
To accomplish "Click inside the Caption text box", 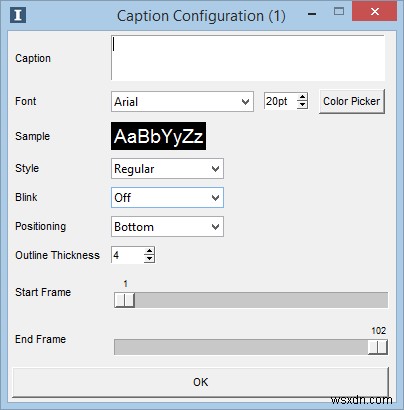I will coord(248,58).
